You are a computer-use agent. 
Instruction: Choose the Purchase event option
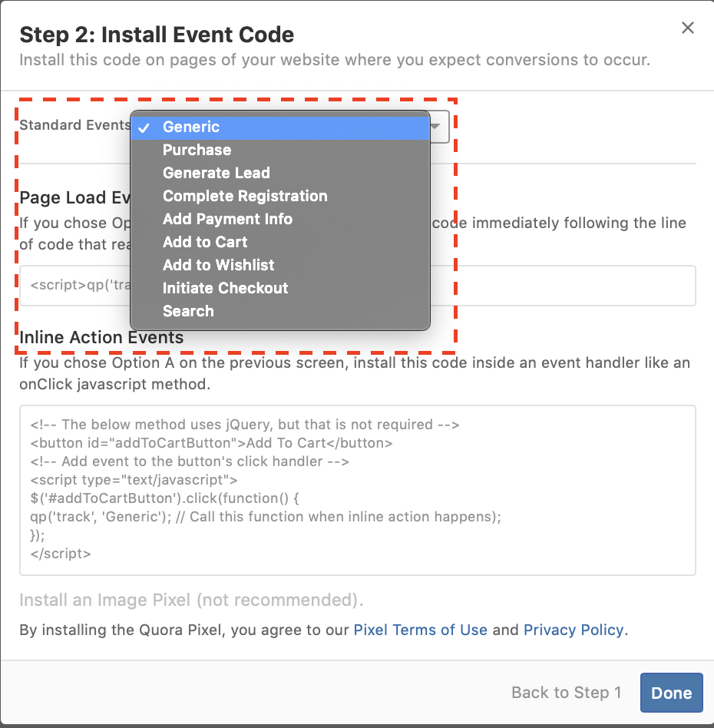pyautogui.click(x=197, y=151)
